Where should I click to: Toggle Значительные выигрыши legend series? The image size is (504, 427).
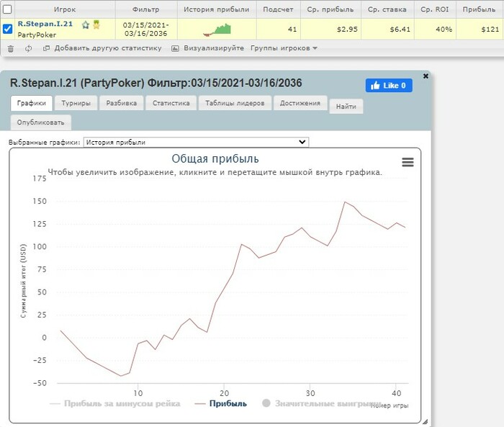click(321, 403)
